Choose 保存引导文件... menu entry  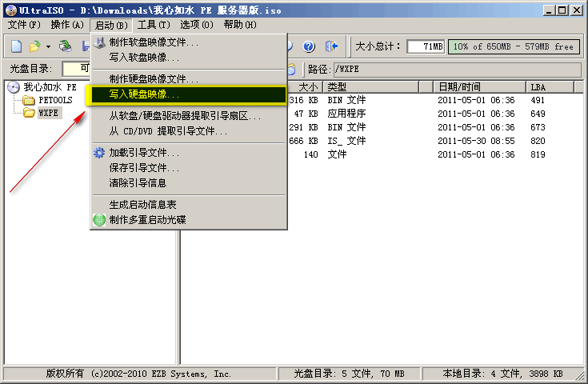tap(189, 168)
